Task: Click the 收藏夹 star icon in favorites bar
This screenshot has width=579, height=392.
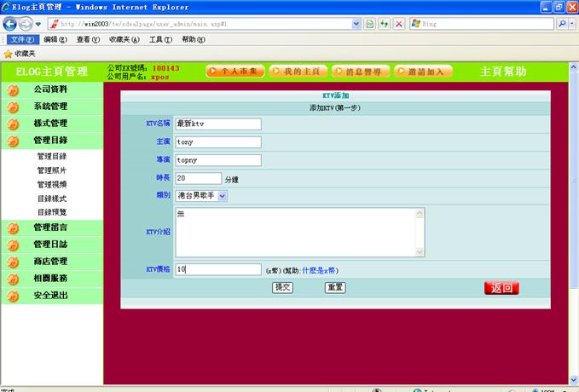Action: coord(9,53)
